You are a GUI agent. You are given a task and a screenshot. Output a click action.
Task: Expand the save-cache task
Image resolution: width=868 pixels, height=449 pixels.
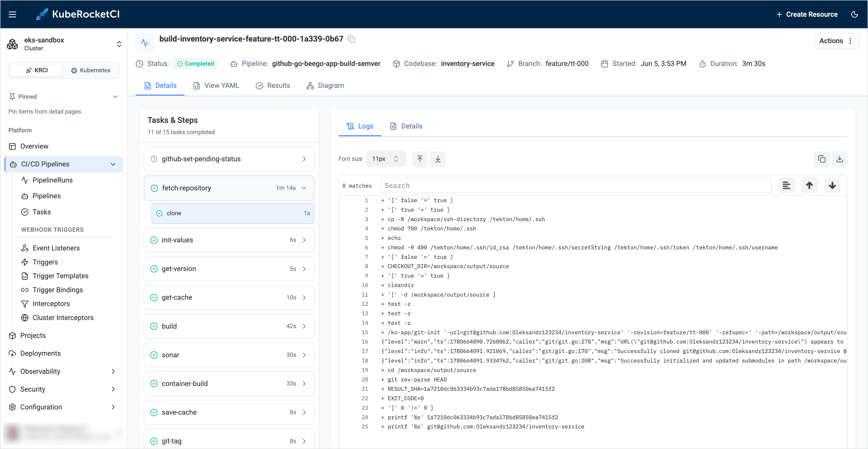tap(229, 412)
